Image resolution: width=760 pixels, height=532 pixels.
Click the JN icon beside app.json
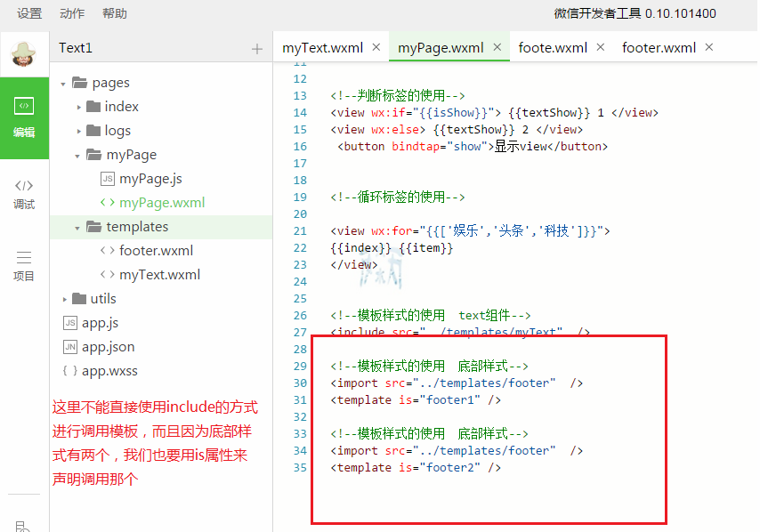click(70, 347)
